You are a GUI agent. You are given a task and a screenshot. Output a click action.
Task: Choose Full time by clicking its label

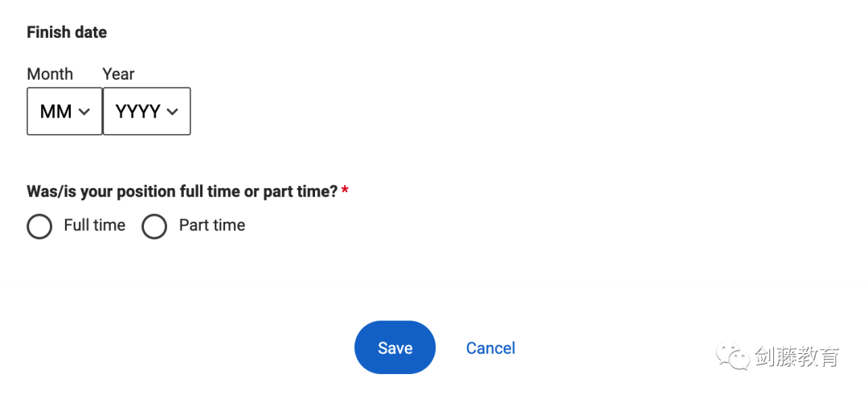[95, 225]
